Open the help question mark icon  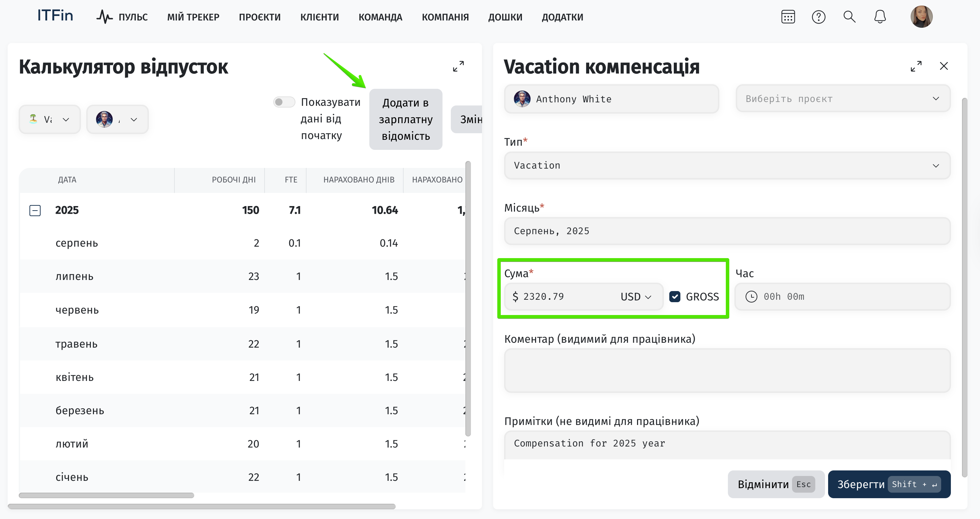coord(818,17)
